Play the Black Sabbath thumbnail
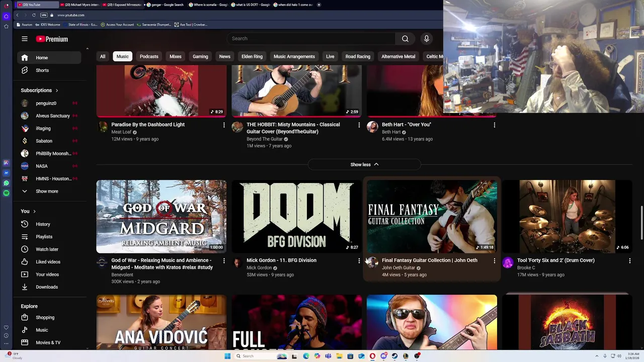Viewport: 644px width, 362px height. (x=567, y=322)
